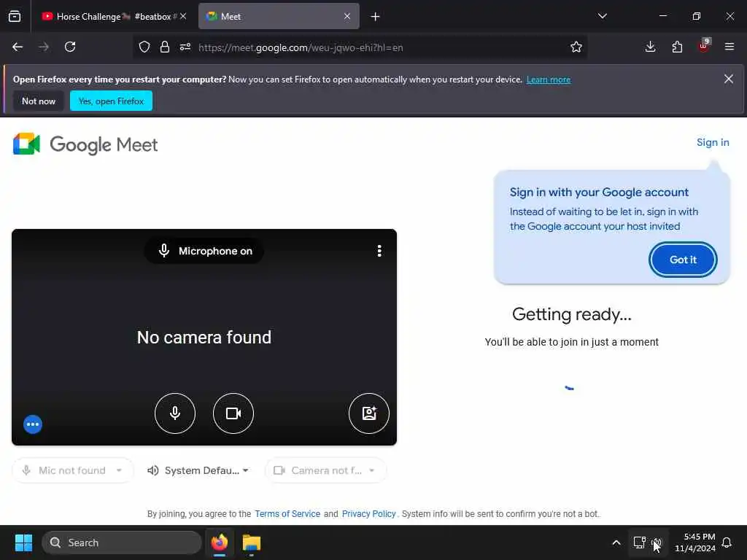Open a new browser tab
Image resolution: width=747 pixels, height=560 pixels.
(375, 17)
